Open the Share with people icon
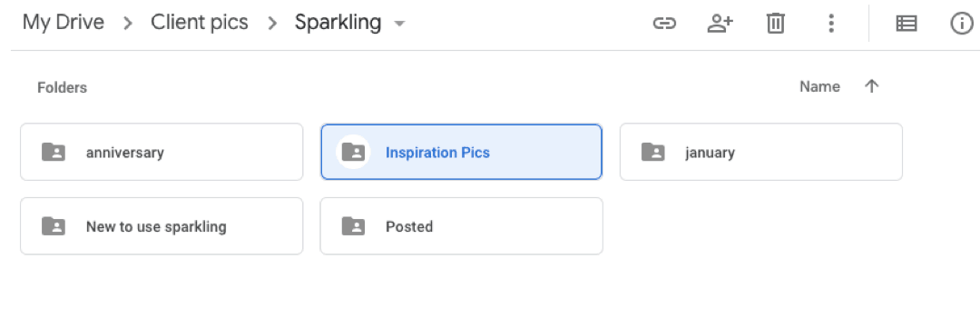The height and width of the screenshot is (328, 980). tap(720, 24)
